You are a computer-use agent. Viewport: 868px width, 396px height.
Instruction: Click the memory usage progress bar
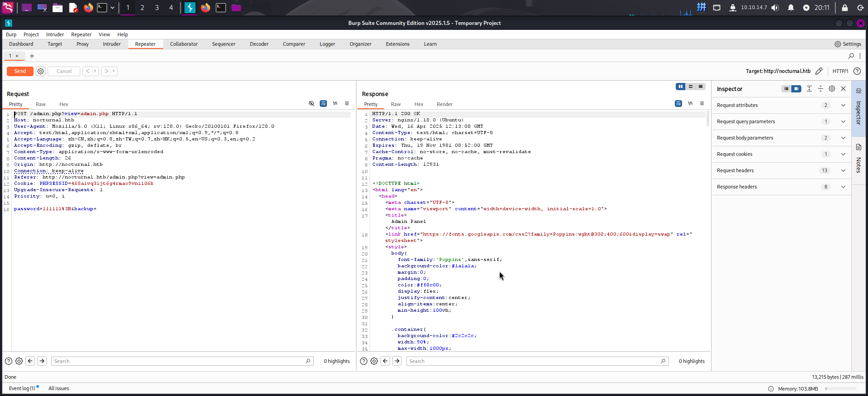pos(841,389)
